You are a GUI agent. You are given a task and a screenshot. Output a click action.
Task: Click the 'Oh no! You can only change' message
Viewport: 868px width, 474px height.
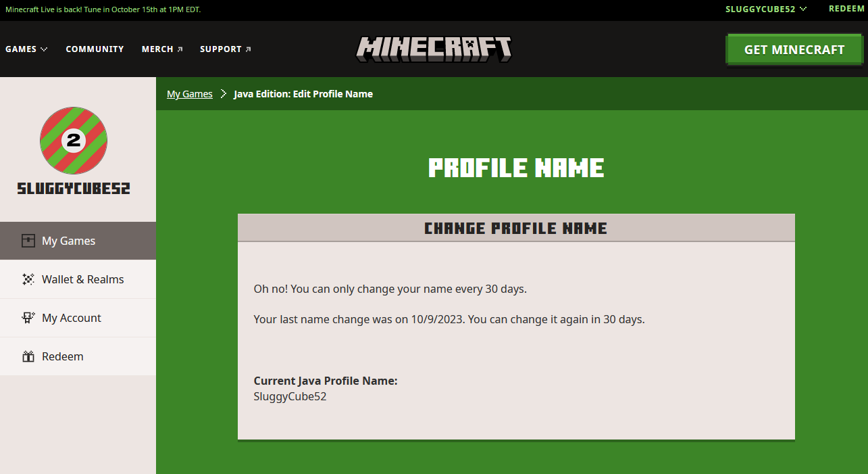(x=390, y=289)
